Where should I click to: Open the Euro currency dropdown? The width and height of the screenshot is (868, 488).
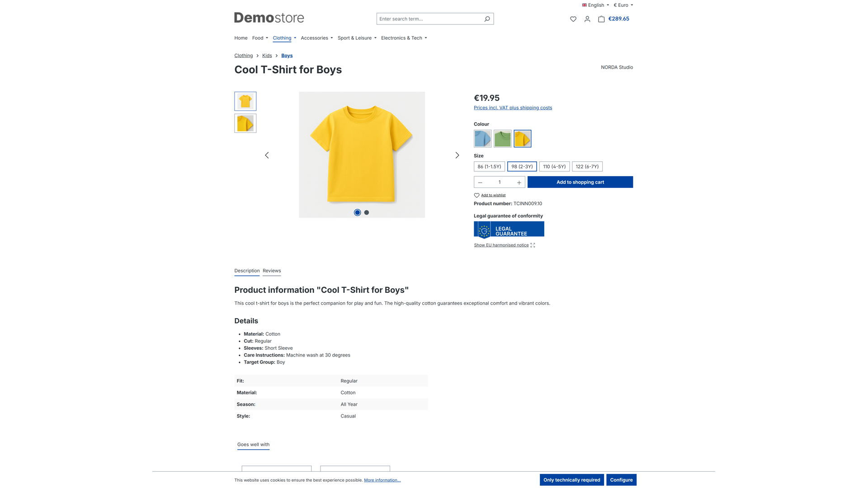[623, 5]
